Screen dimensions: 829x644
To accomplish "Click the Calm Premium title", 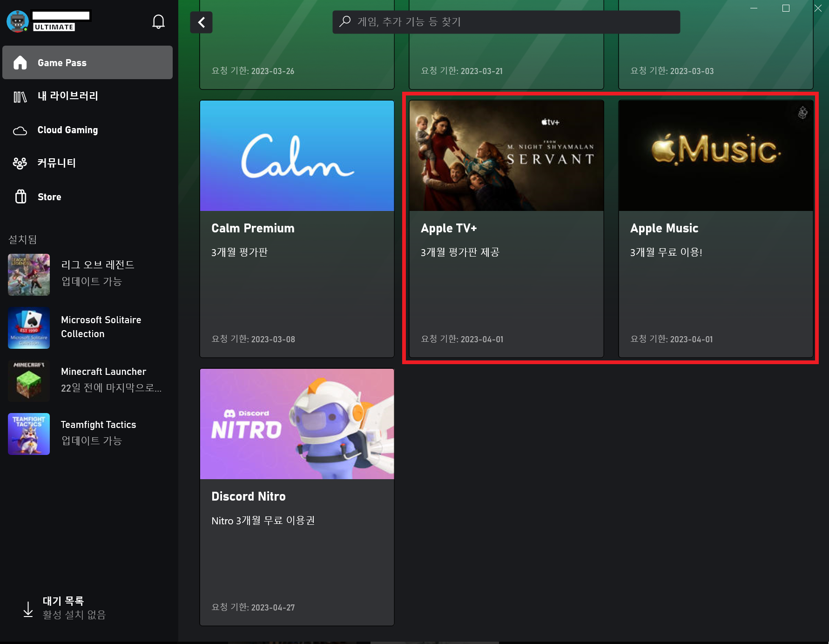I will click(253, 228).
